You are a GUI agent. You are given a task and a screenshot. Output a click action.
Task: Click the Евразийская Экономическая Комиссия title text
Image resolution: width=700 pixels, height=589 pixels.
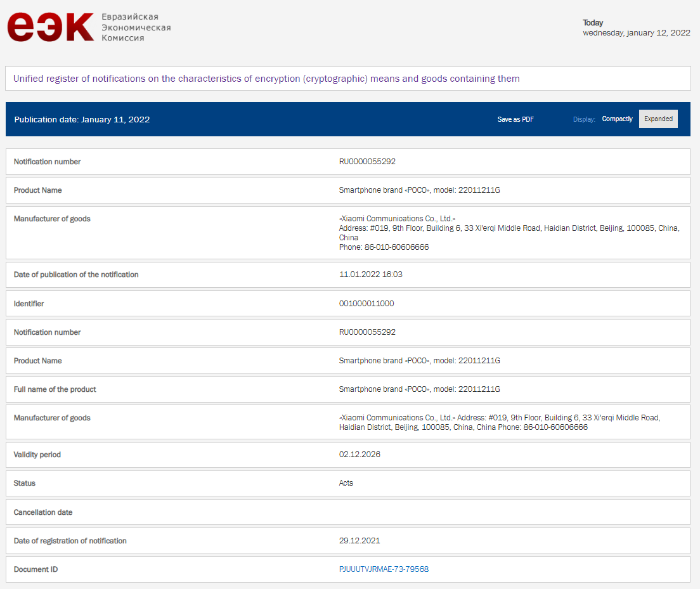[136, 27]
